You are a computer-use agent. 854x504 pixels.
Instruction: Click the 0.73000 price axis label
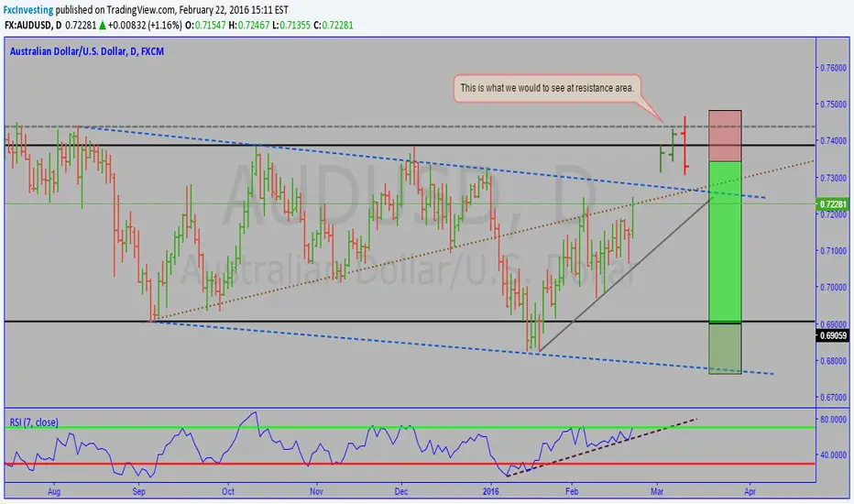(x=833, y=178)
